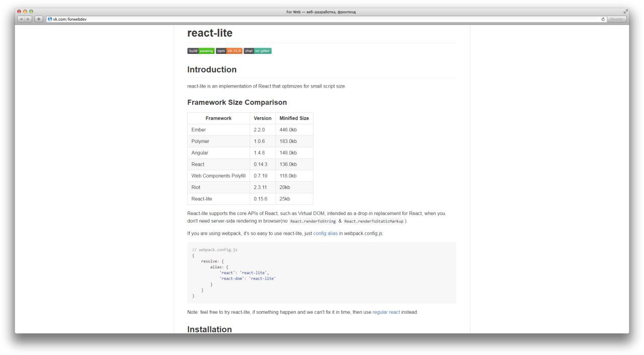
Task: Click the Minified Size column header
Action: coord(294,118)
